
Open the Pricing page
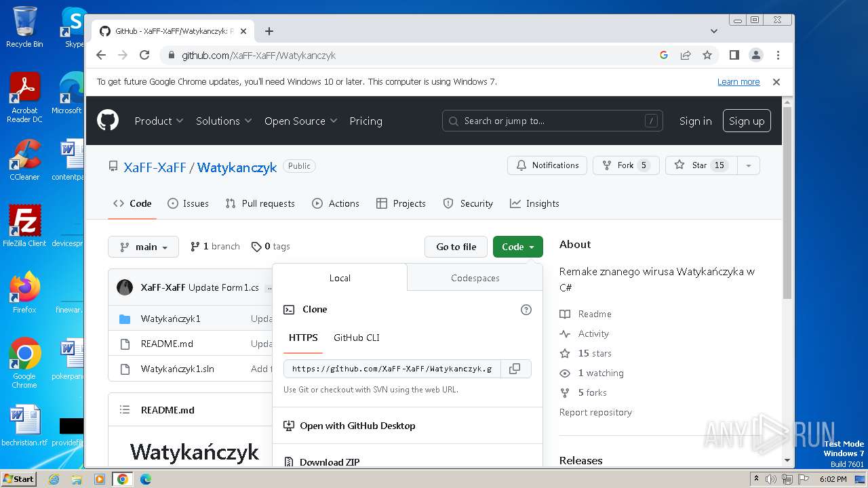coord(366,121)
